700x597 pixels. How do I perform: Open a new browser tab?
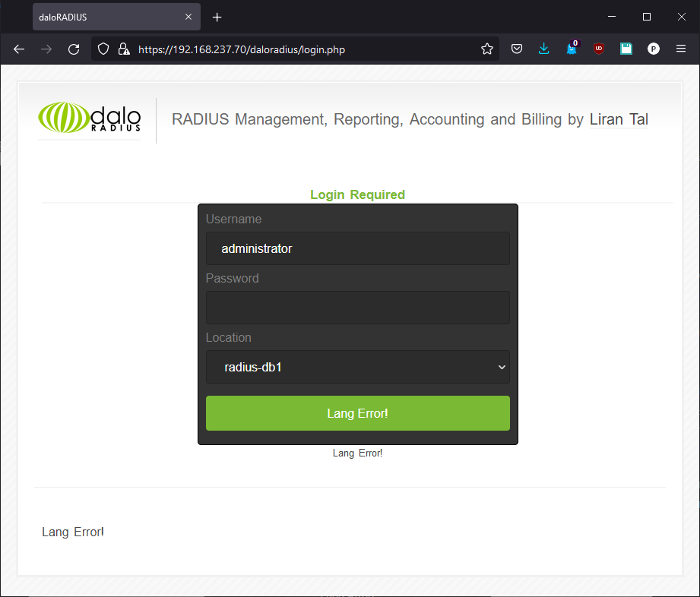217,17
